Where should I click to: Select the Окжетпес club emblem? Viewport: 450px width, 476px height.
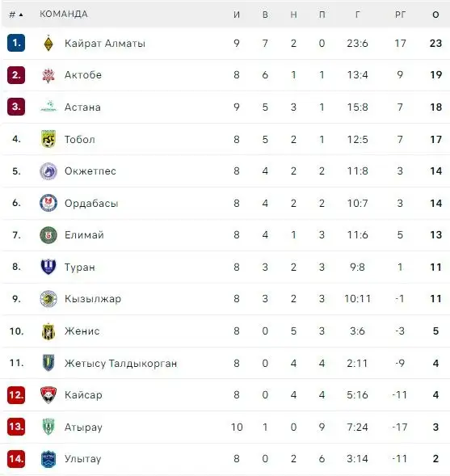48,171
